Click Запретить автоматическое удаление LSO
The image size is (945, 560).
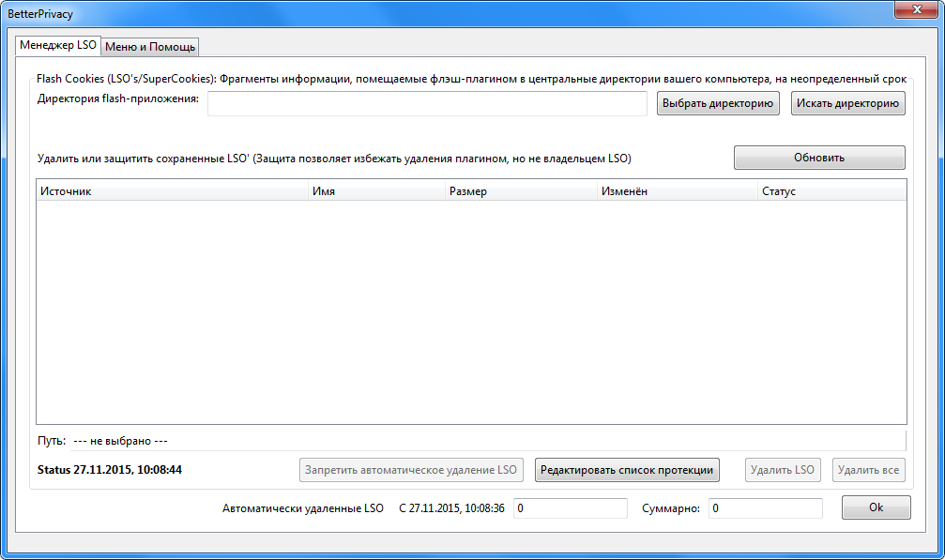(x=411, y=469)
